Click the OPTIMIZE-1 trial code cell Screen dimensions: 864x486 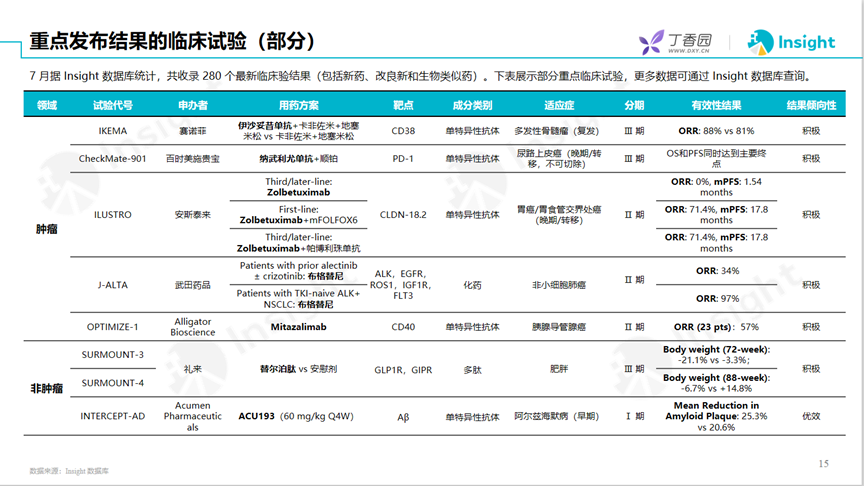112,327
